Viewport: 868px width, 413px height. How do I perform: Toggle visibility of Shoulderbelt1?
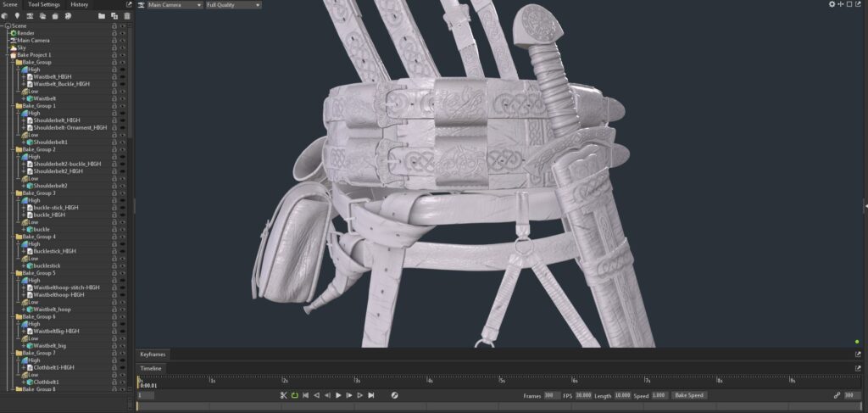pos(123,142)
